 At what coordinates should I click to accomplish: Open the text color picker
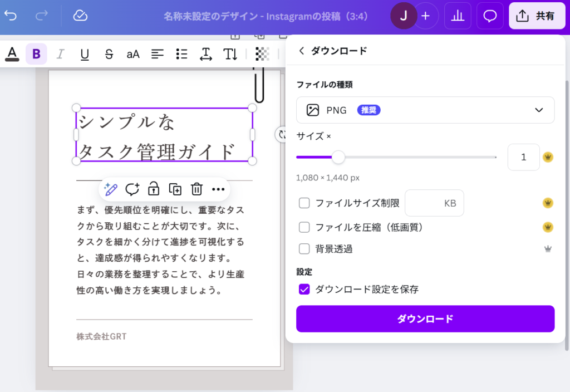(x=12, y=53)
